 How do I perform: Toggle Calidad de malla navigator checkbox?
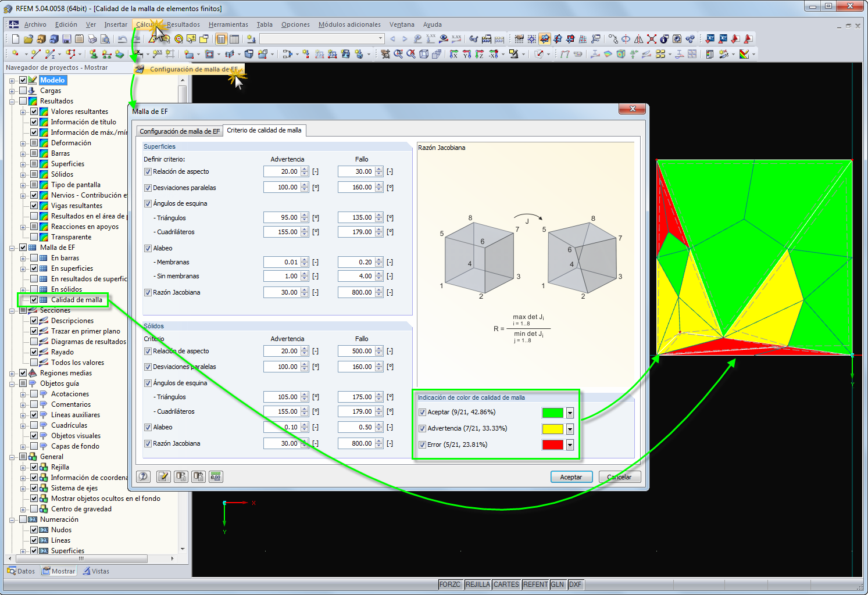[34, 300]
